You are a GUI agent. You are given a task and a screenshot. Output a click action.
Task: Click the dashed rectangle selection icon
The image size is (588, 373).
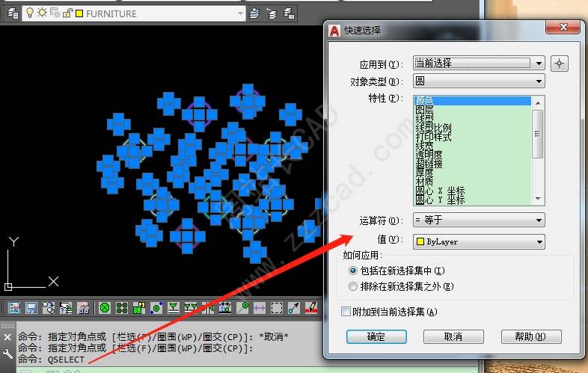coord(276,308)
